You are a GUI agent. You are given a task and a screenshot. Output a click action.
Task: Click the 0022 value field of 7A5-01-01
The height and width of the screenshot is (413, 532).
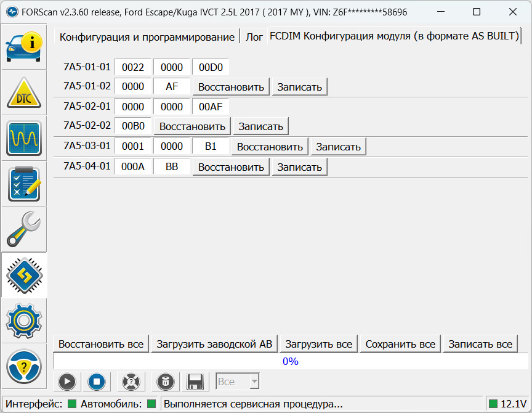[133, 67]
